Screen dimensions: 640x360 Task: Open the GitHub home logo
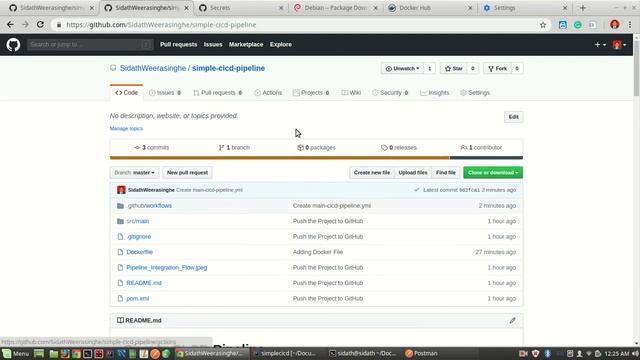click(x=13, y=44)
